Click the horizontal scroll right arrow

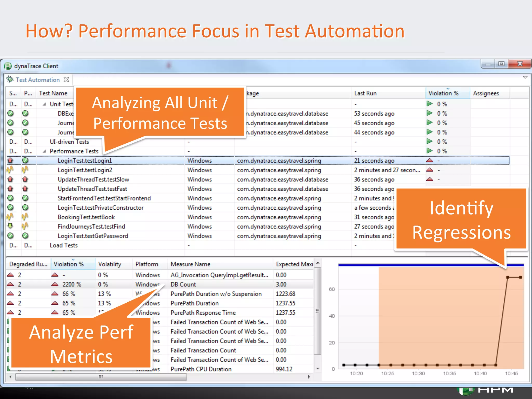tap(309, 377)
